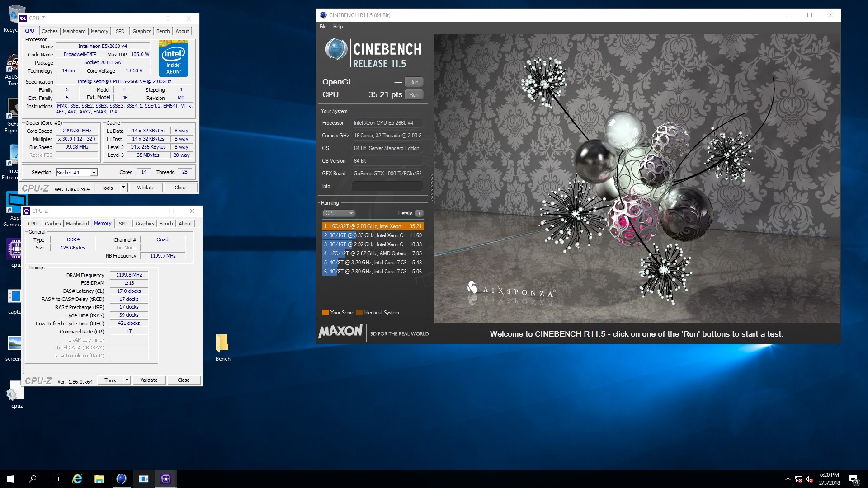
Task: Open Task View on the taskbar
Action: (54, 479)
